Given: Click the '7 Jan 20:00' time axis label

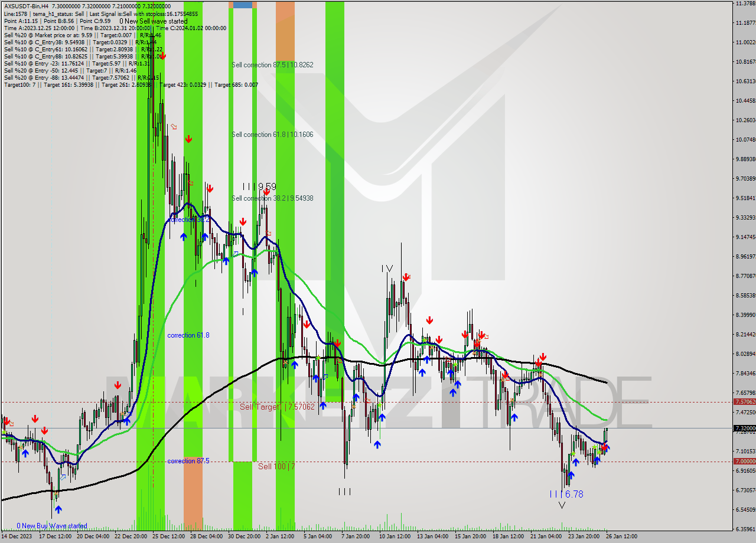Looking at the screenshot, I should click(356, 537).
